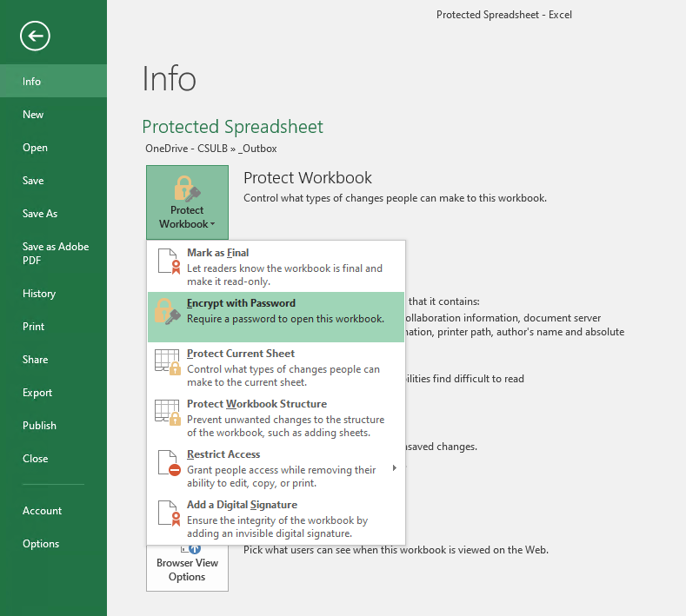Select Publish in the sidebar
The width and height of the screenshot is (686, 616).
click(53, 426)
